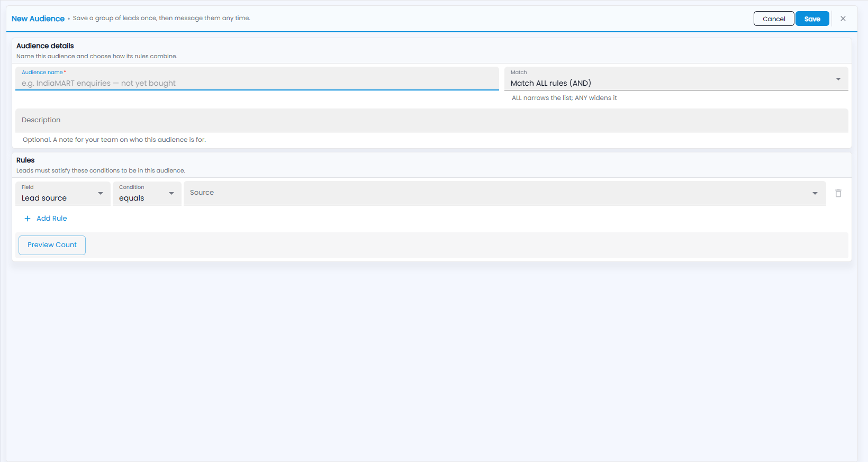Click the hint 'ALL narrows the list; ANY widens it'
Screen dimensions: 868x462
tap(564, 98)
